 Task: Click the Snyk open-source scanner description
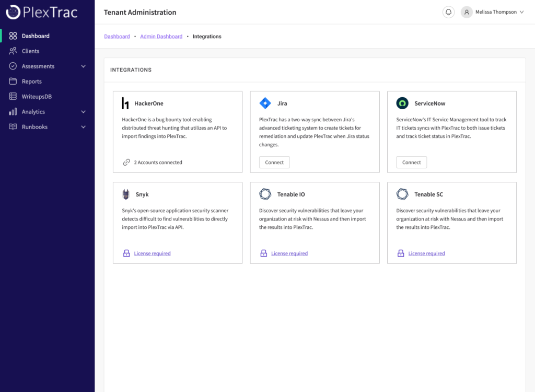tap(175, 219)
